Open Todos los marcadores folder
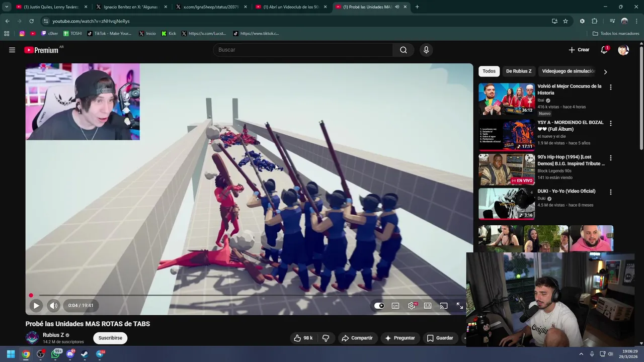 tap(616, 34)
